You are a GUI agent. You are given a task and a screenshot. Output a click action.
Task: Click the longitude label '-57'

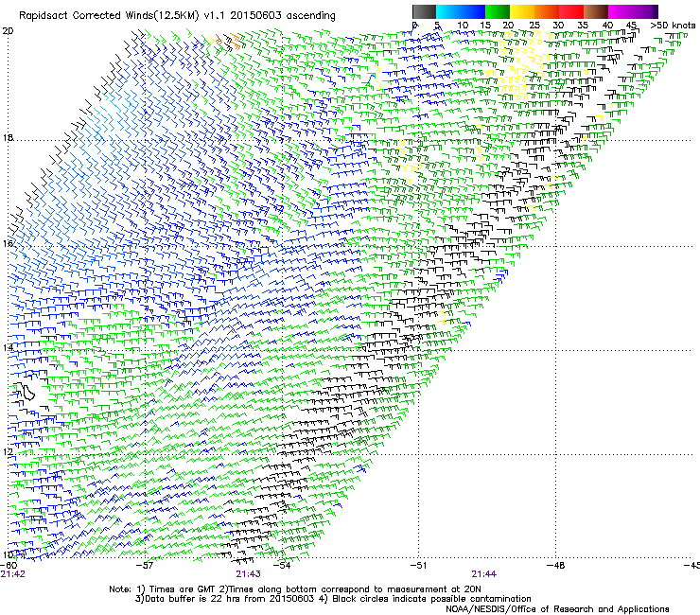pyautogui.click(x=145, y=565)
